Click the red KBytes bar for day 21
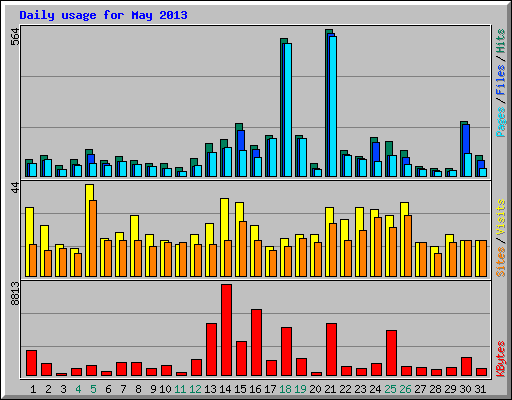Image resolution: width=512 pixels, height=400 pixels. tap(331, 350)
